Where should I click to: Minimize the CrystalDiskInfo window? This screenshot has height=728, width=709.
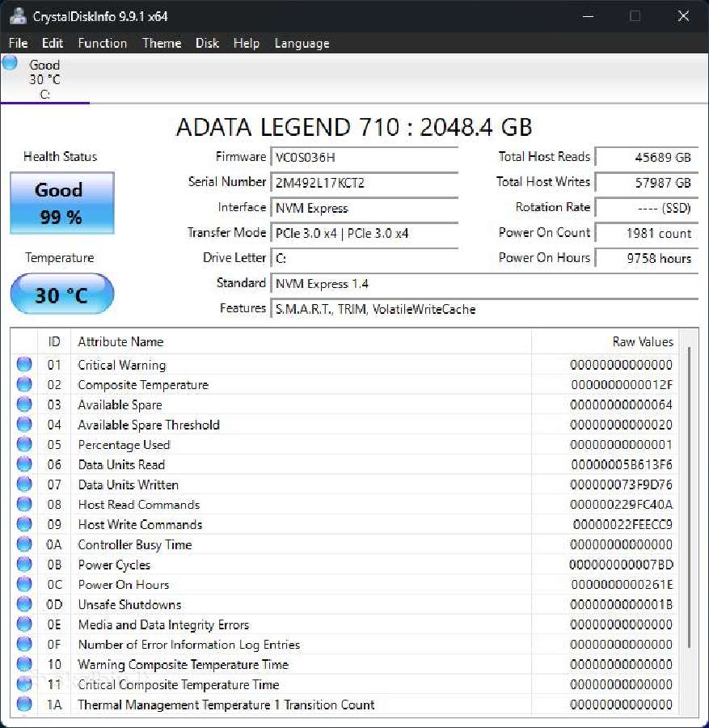point(589,16)
